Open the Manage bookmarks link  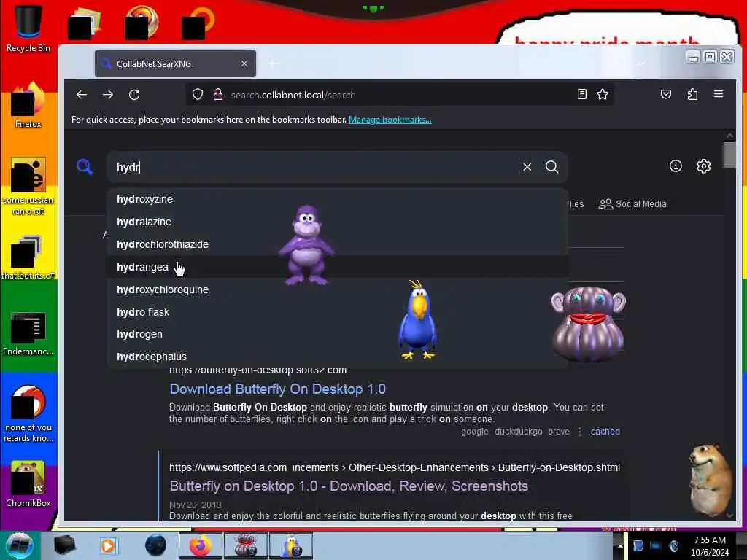point(390,120)
